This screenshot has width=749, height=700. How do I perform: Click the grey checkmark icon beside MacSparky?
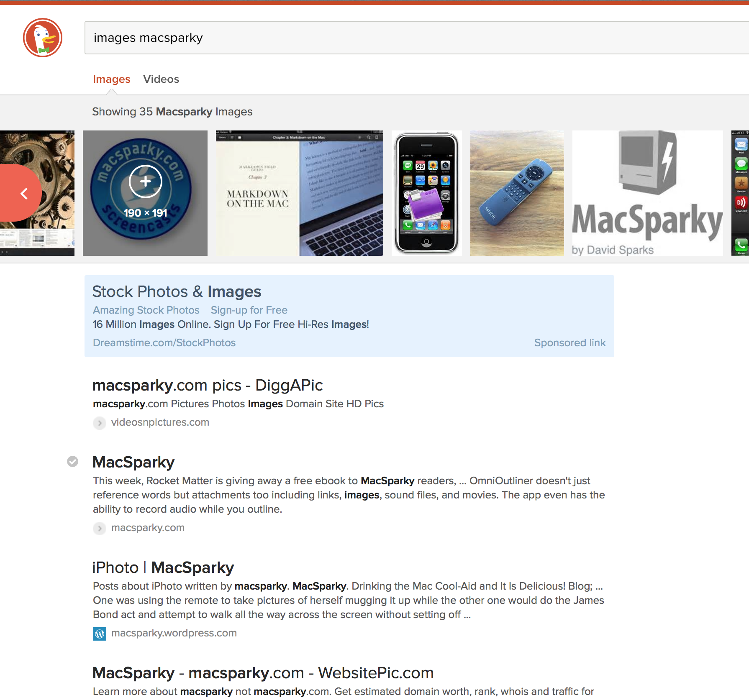73,461
